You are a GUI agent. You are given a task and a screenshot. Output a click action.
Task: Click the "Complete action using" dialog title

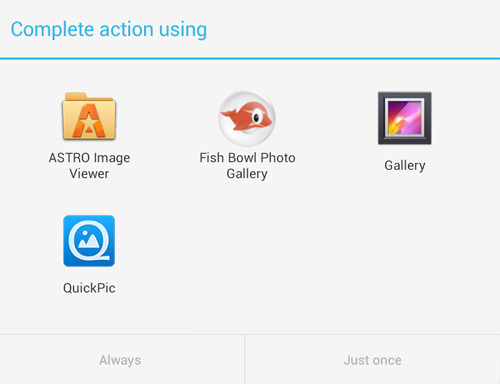click(109, 29)
